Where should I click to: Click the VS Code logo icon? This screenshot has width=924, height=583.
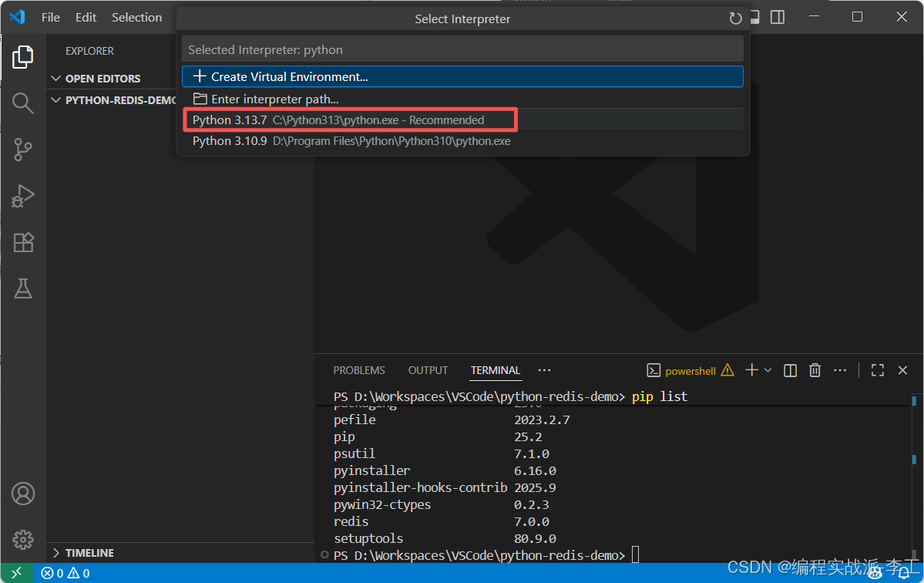tap(17, 17)
